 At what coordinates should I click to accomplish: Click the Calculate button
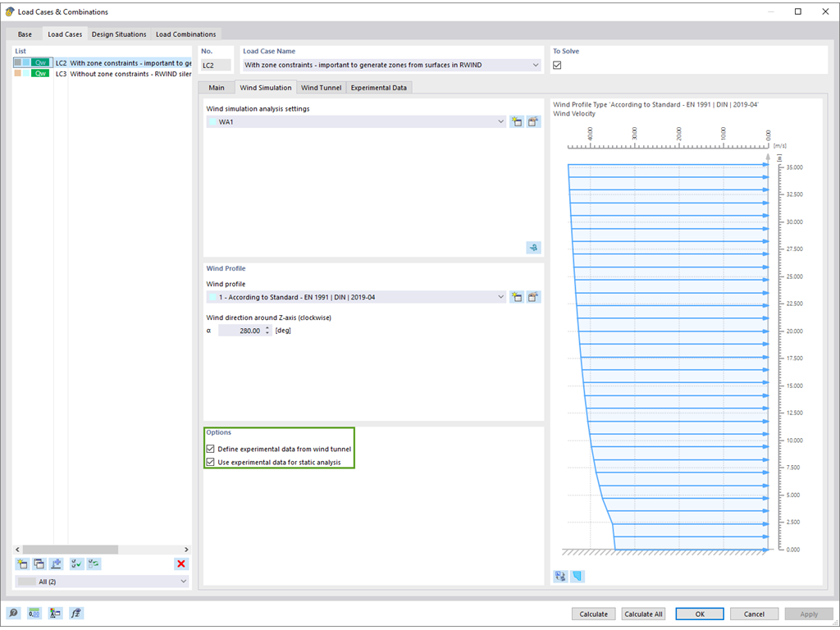pos(594,614)
